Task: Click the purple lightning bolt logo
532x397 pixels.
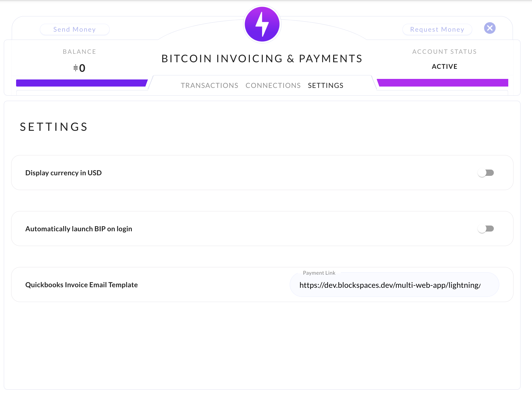Action: pos(262,24)
